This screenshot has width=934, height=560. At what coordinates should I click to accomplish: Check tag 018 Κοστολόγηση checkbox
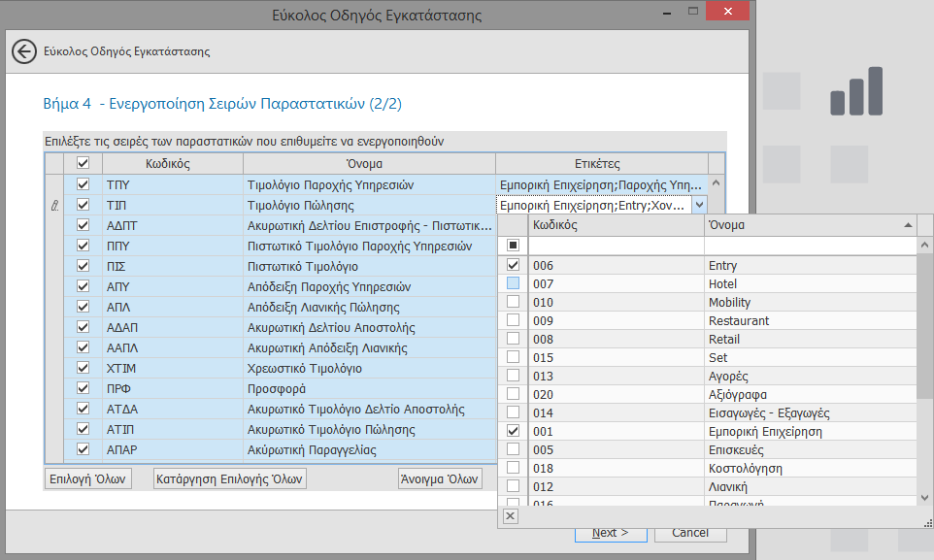[x=513, y=468]
